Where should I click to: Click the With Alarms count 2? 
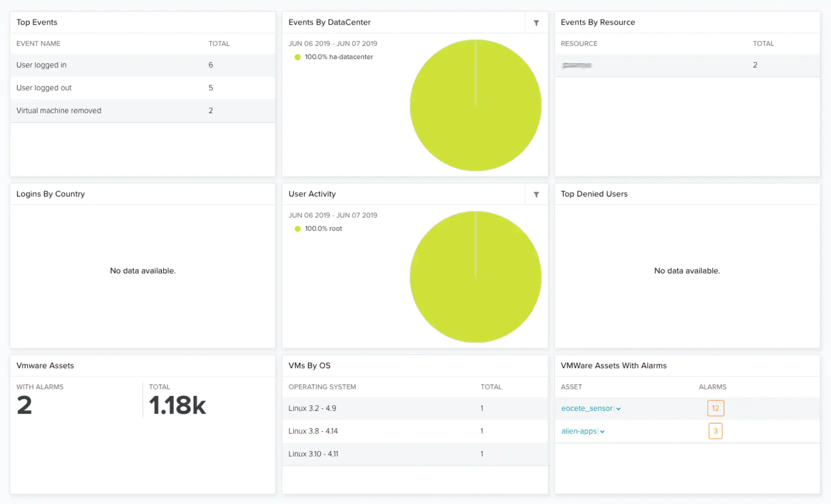tap(25, 405)
